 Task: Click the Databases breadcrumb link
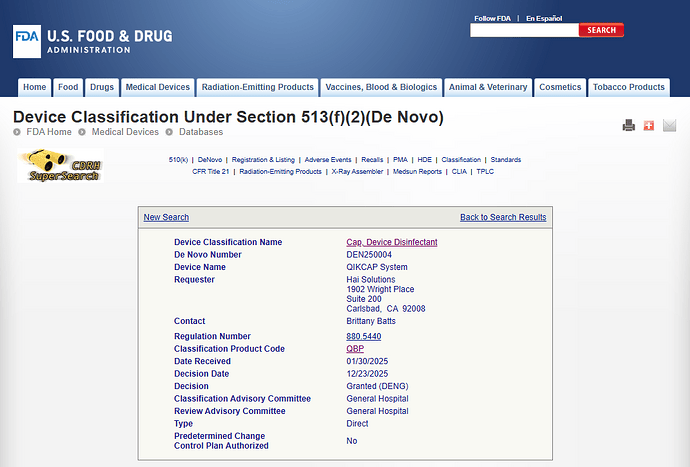tap(201, 132)
